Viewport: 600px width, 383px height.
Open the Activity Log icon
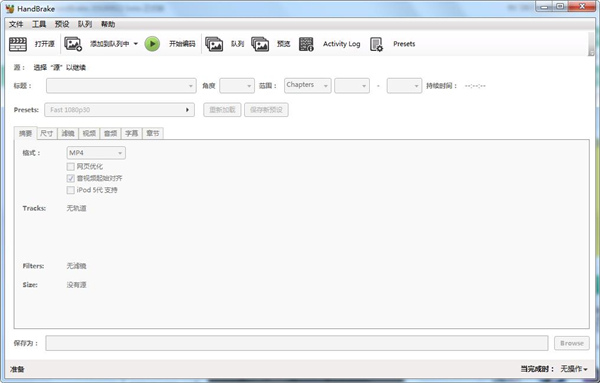(306, 44)
